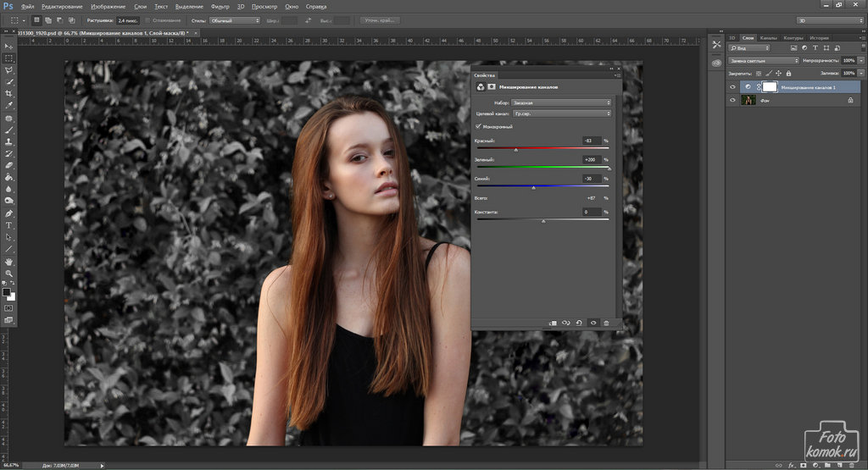This screenshot has height=470, width=868.
Task: Click the Уточн. край button
Action: (x=379, y=20)
